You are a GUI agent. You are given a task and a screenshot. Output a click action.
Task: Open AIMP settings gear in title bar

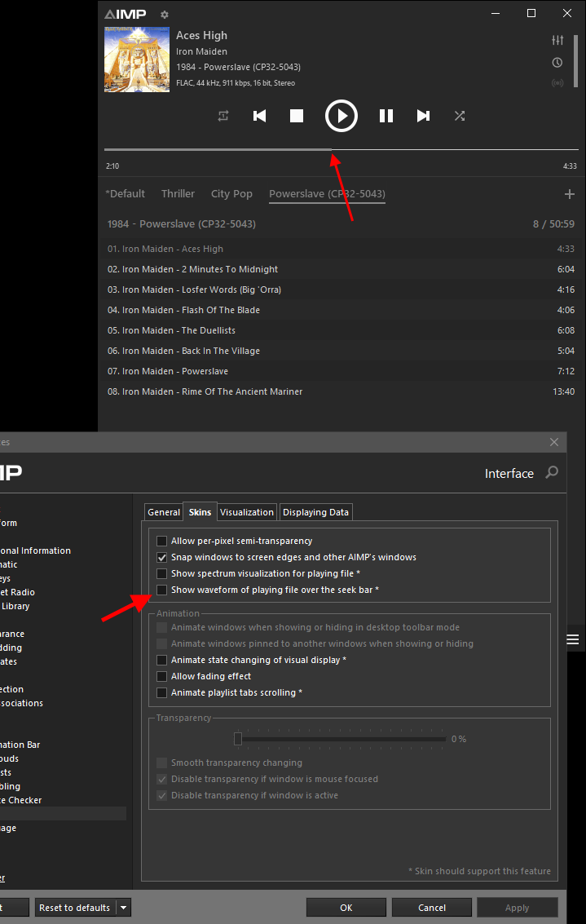coord(165,14)
